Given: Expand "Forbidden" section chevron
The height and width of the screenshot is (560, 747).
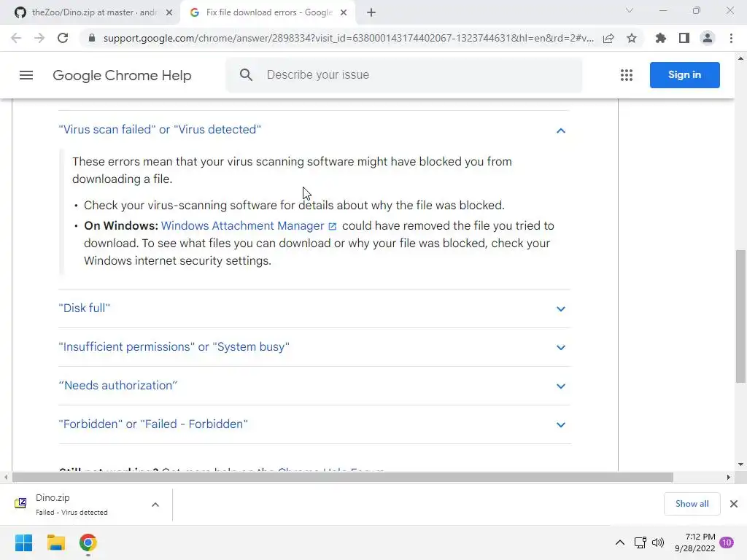Looking at the screenshot, I should pos(561,425).
